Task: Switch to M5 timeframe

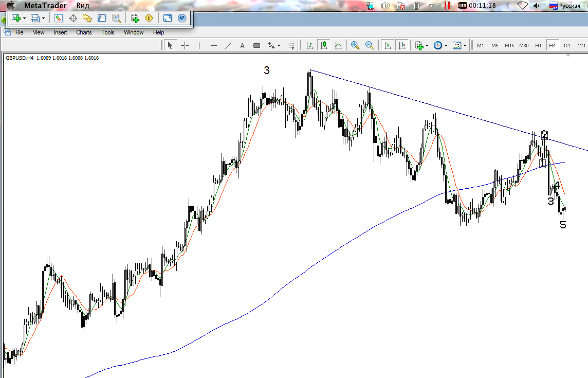Action: [495, 45]
